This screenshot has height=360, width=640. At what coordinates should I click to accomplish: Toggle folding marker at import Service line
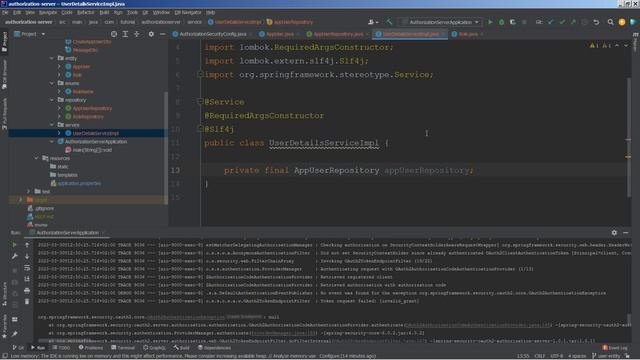[x=200, y=74]
